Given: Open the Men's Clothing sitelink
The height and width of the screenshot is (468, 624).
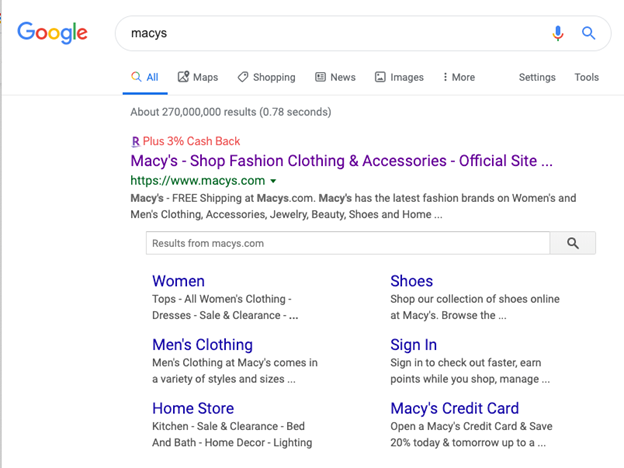Looking at the screenshot, I should pyautogui.click(x=203, y=345).
